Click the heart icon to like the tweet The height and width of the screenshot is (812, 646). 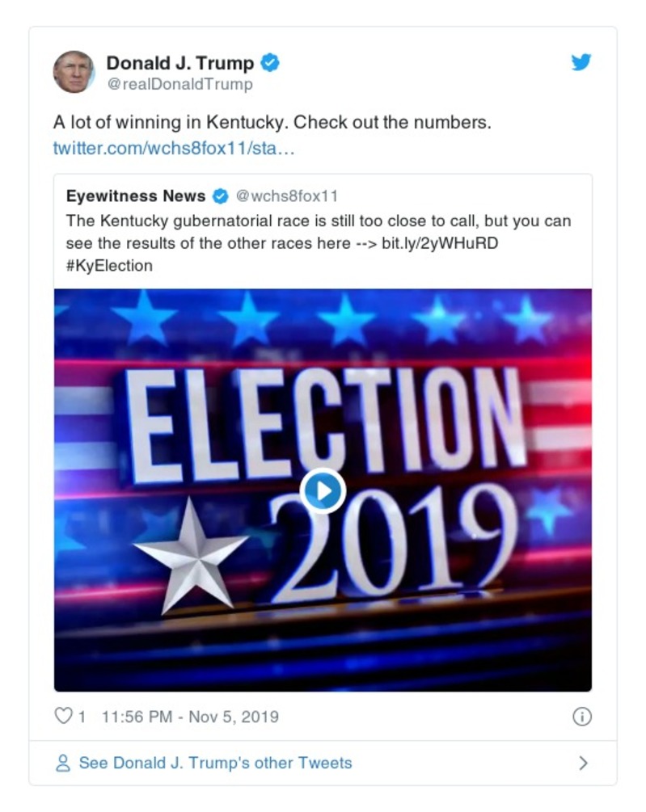point(63,716)
